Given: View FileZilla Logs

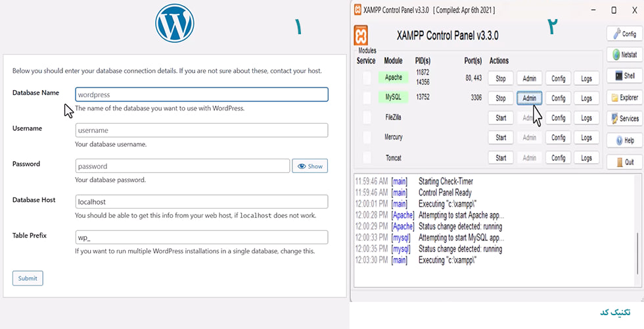Looking at the screenshot, I should click(x=586, y=118).
